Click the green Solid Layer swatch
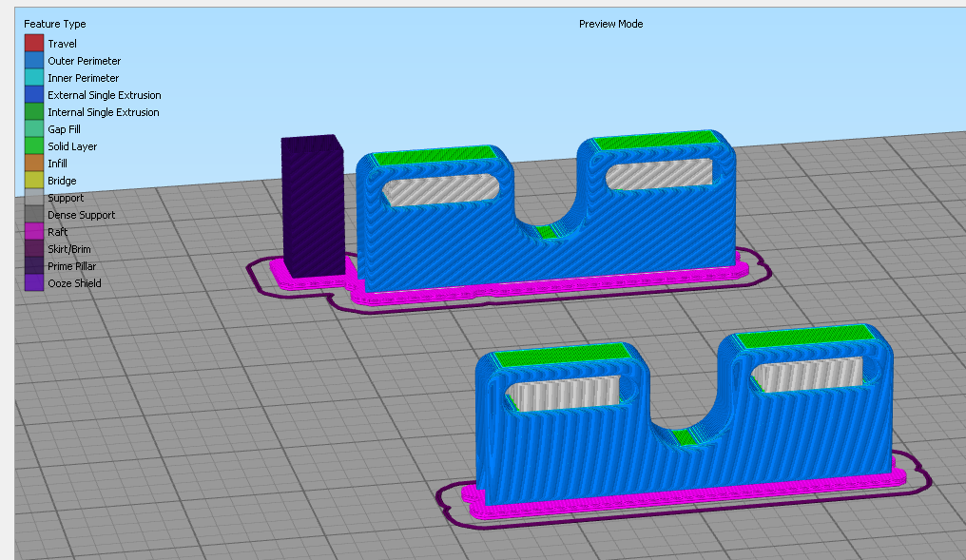The image size is (966, 560). pyautogui.click(x=34, y=146)
